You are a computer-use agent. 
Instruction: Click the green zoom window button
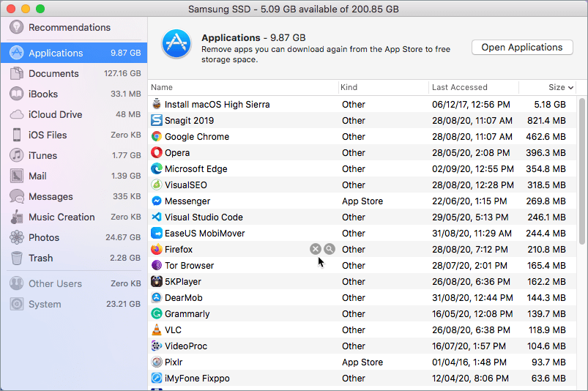tap(40, 9)
